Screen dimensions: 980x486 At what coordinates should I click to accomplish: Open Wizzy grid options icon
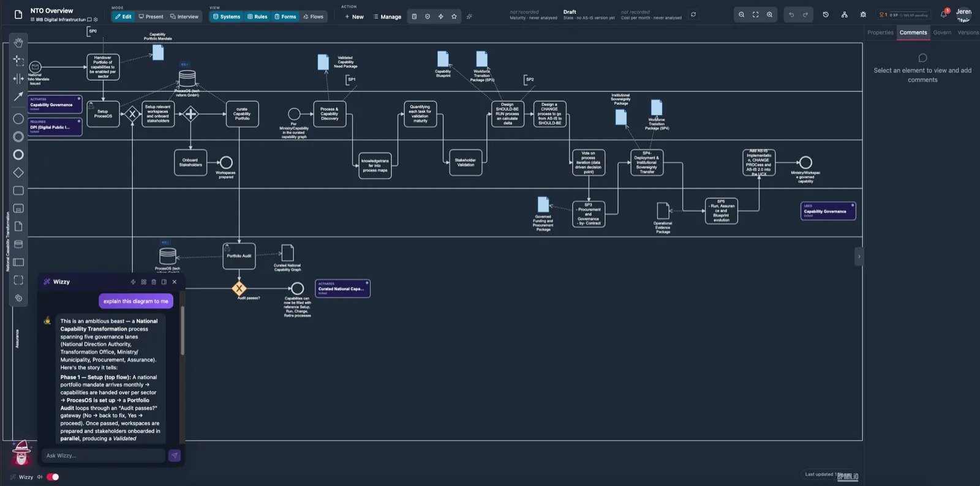[x=144, y=282]
